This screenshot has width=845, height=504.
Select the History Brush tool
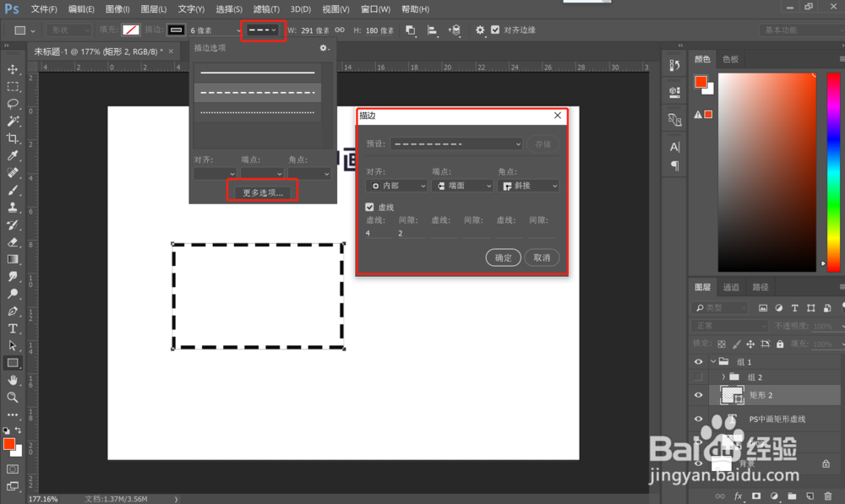13,225
